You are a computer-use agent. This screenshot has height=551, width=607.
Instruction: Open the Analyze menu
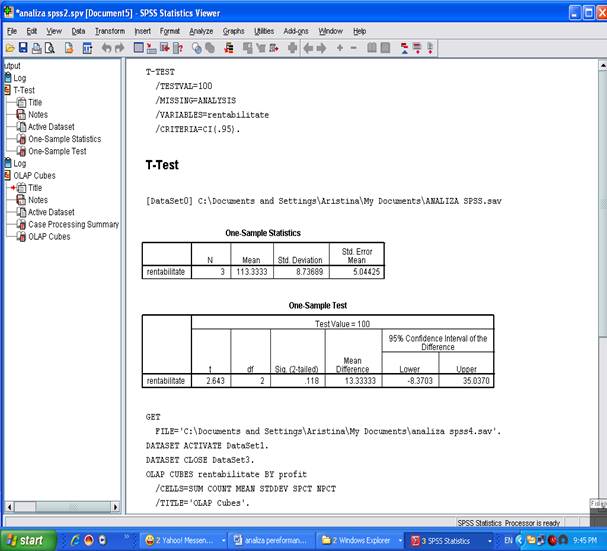click(x=201, y=31)
